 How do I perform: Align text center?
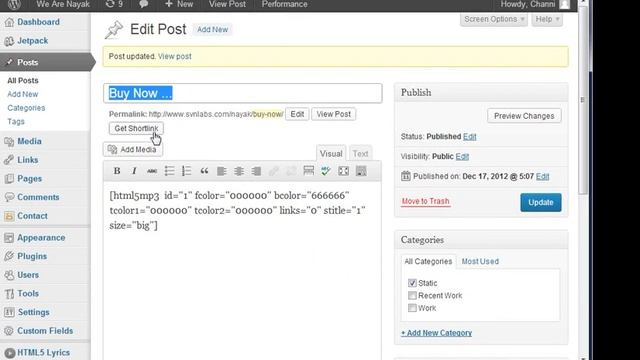pos(239,171)
